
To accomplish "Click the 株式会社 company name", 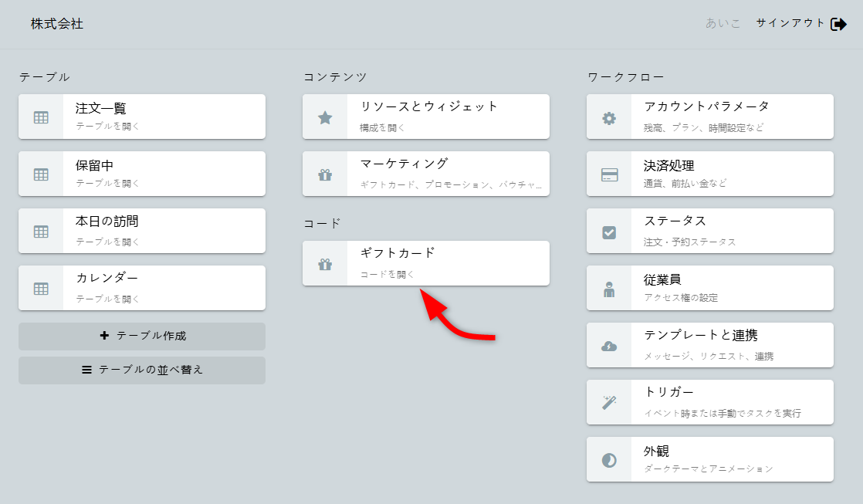I will click(x=57, y=24).
